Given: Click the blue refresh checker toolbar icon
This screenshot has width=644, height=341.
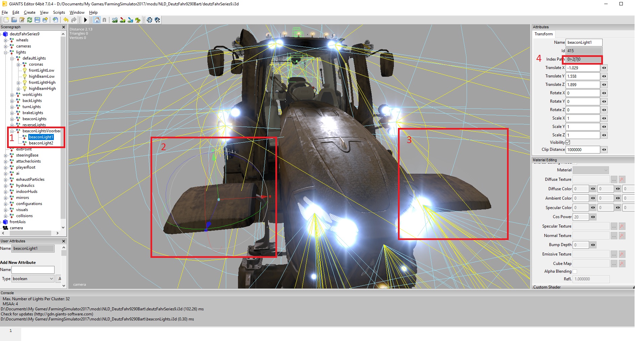Looking at the screenshot, I should point(149,20).
